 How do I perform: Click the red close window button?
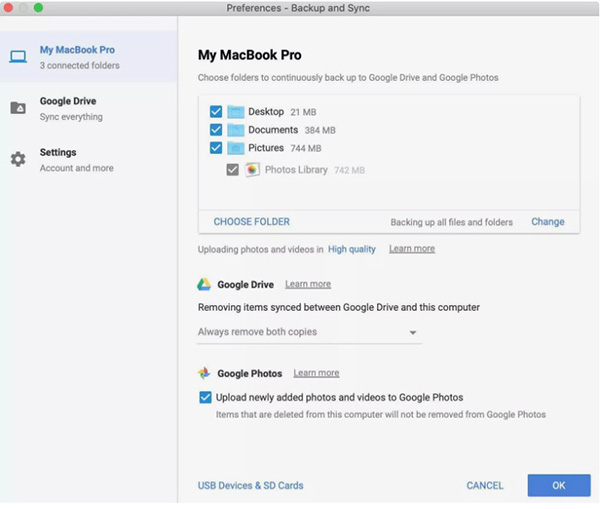click(8, 8)
